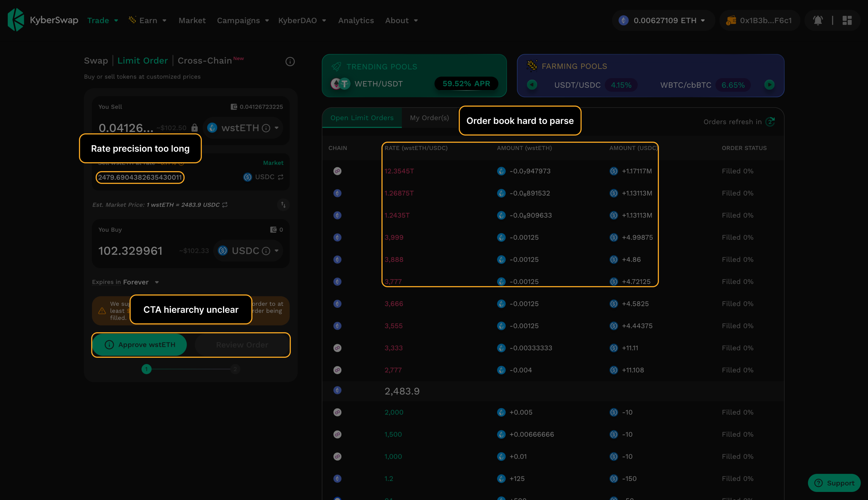Click the wstETH token info icon
Viewport: 868px width, 500px height.
(266, 128)
